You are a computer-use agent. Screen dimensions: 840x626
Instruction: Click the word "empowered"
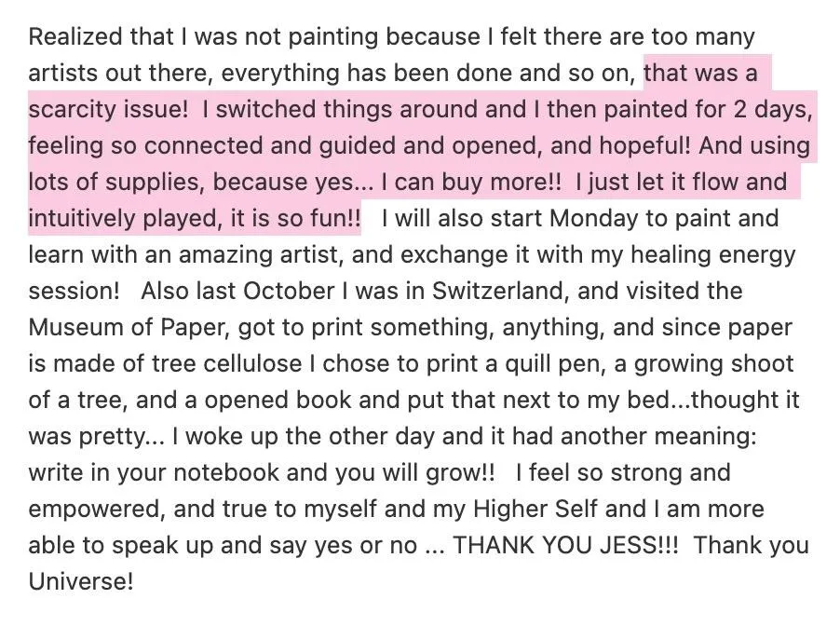[x=95, y=510]
